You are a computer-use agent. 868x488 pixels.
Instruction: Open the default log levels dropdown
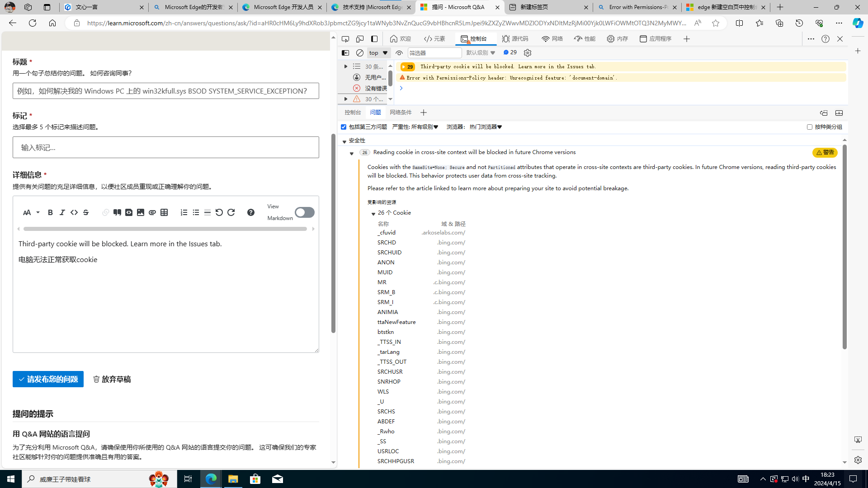coord(481,53)
